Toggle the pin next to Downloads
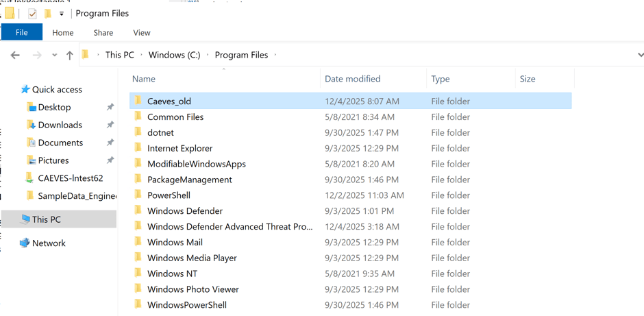This screenshot has width=644, height=316. [x=110, y=125]
